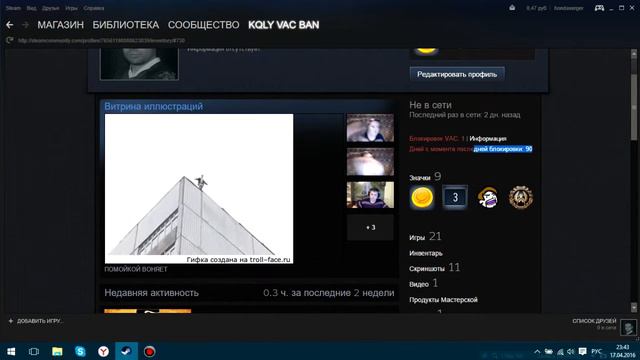Viewport: 640px width, 360px height.
Task: Switch input language РУС
Action: pyautogui.click(x=596, y=352)
